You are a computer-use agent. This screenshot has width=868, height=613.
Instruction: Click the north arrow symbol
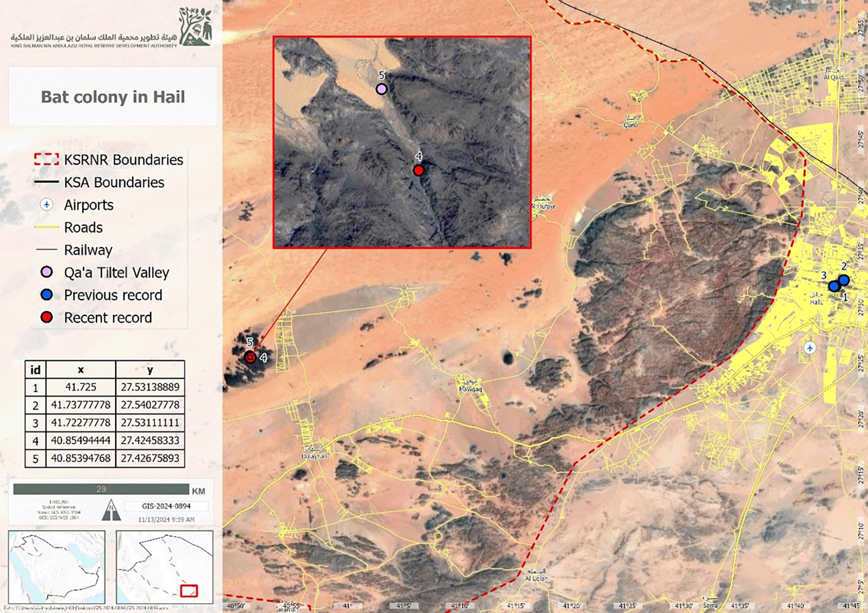[x=111, y=510]
